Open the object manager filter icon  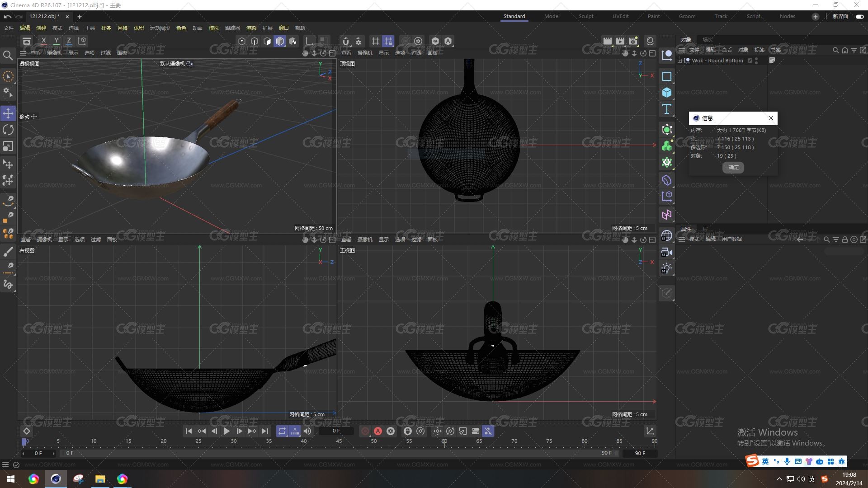(x=854, y=50)
